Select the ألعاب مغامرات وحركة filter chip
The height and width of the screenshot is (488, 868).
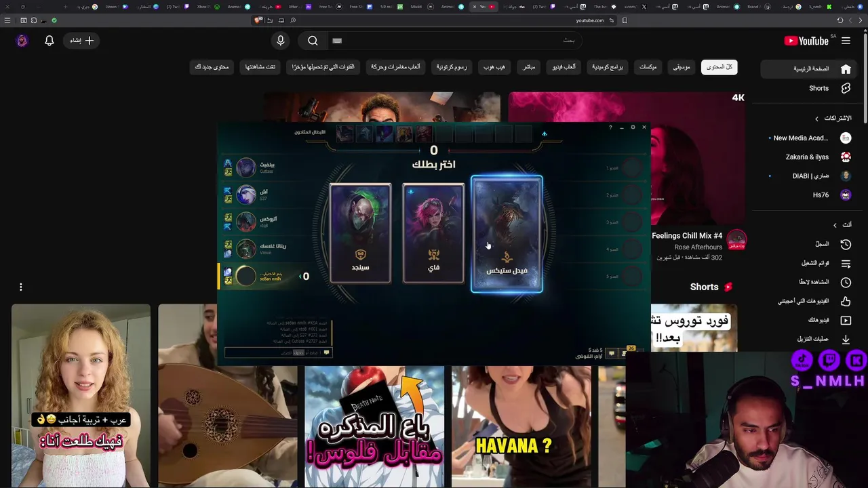(x=395, y=67)
